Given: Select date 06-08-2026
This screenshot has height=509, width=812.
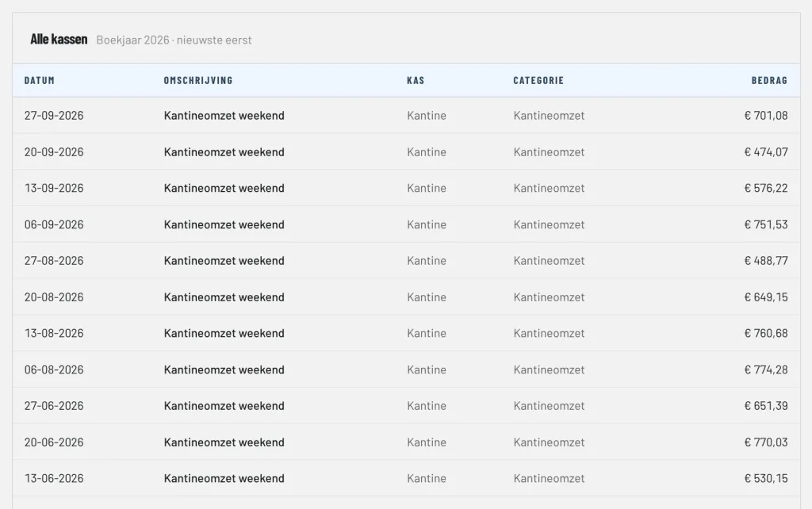Looking at the screenshot, I should tap(54, 369).
